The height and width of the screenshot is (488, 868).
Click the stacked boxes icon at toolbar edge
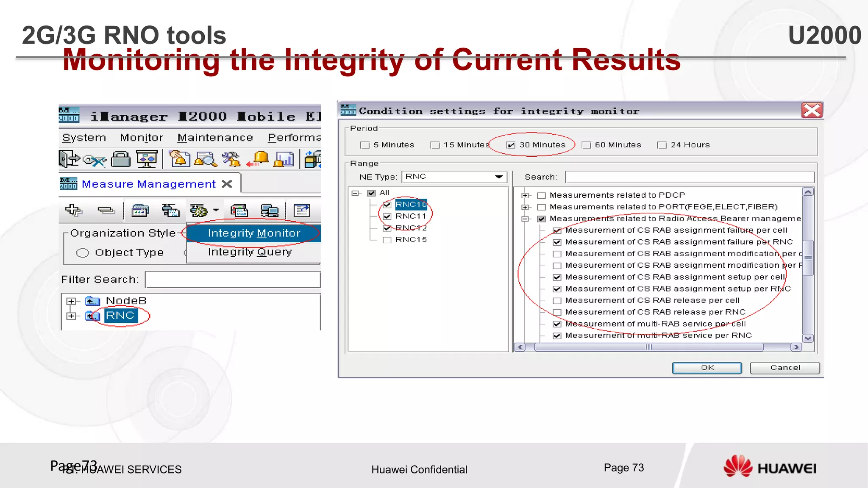point(313,159)
